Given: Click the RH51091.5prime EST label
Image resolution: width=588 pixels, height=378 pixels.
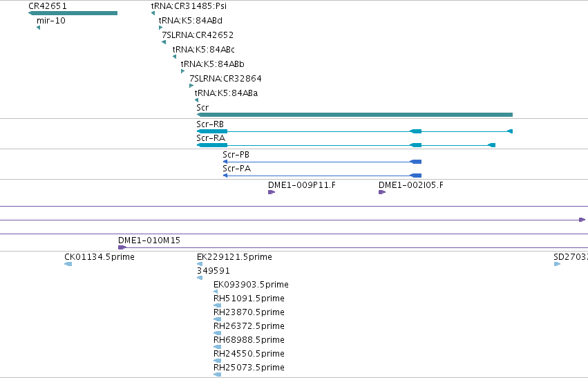Looking at the screenshot, I should click(x=249, y=299).
